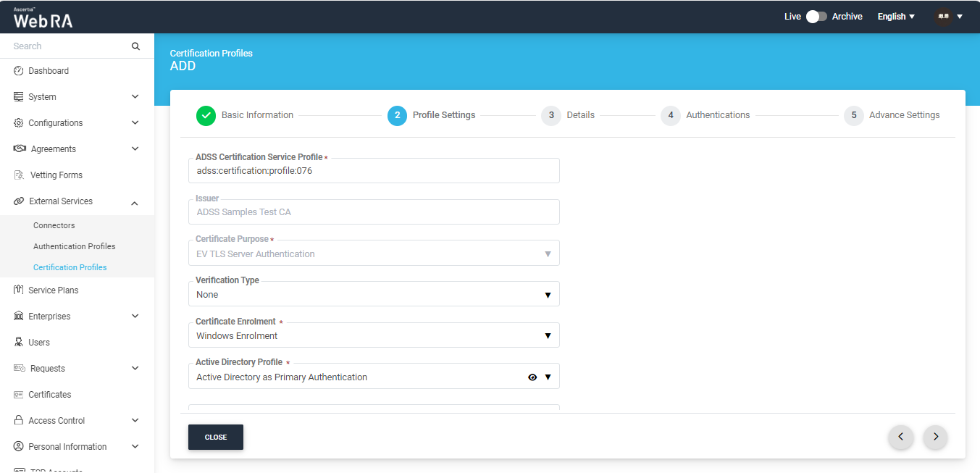Click the previous arrow button
This screenshot has height=473, width=980.
(900, 437)
